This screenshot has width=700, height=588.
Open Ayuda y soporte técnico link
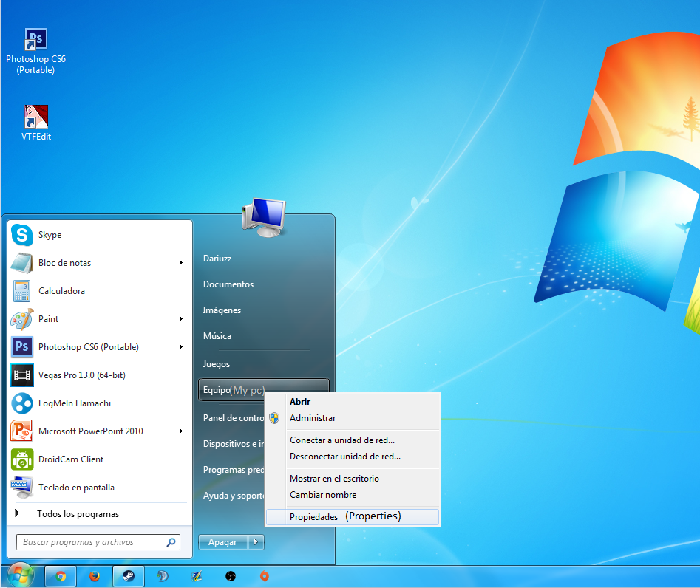[234, 496]
